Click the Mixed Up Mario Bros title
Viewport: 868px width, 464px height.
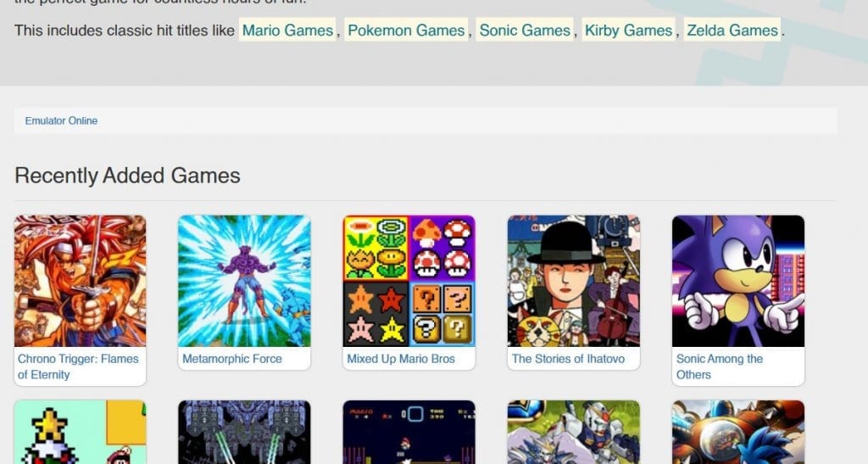tap(401, 359)
